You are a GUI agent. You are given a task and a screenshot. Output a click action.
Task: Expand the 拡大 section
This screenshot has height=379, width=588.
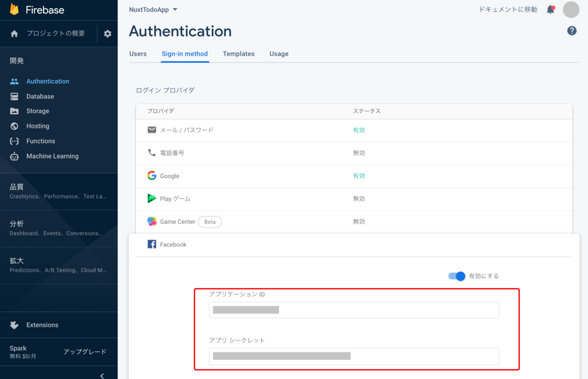coord(59,265)
